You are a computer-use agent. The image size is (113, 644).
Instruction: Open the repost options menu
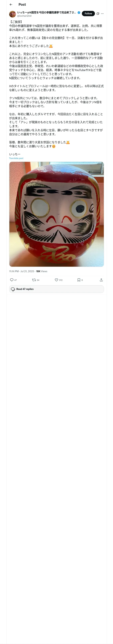click(x=34, y=280)
